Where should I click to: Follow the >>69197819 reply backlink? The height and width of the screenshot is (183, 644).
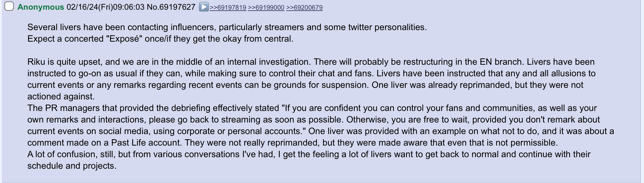(228, 8)
